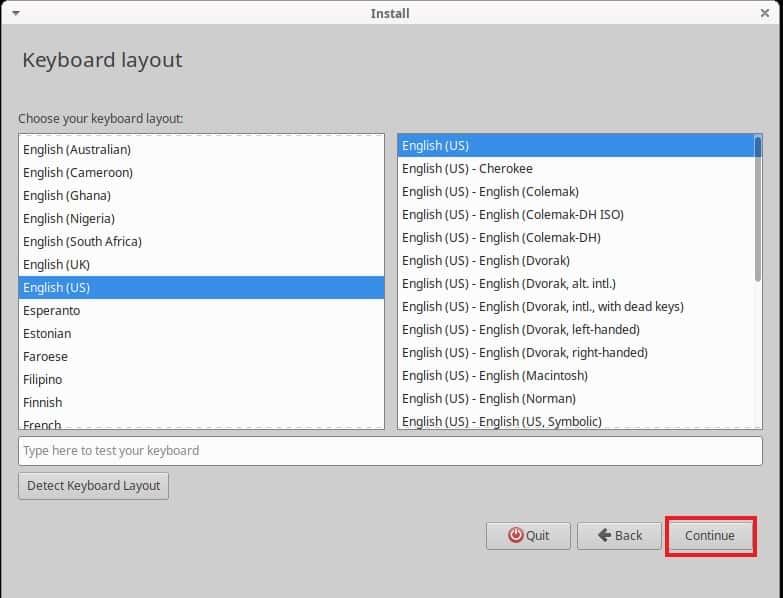Choose Dvorak, left-handed variant
This screenshot has width=783, height=598.
click(576, 329)
